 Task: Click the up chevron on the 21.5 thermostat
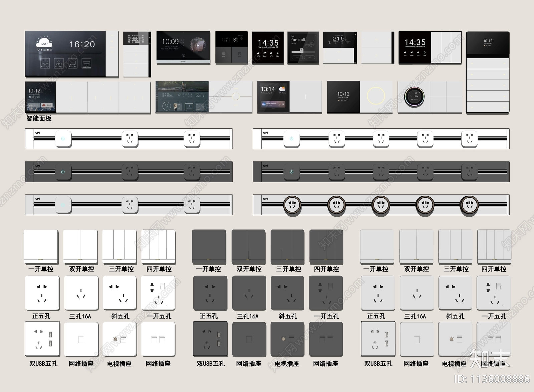[355, 35]
